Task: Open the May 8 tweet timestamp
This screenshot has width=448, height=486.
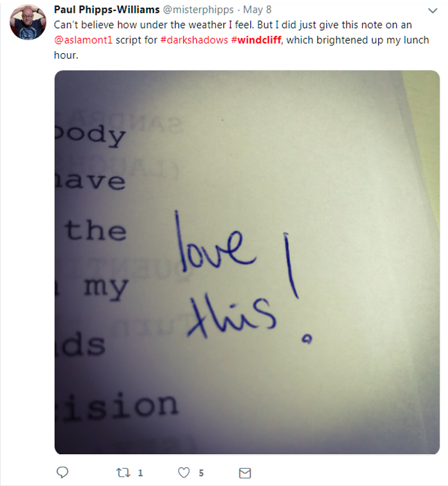Action: click(257, 10)
